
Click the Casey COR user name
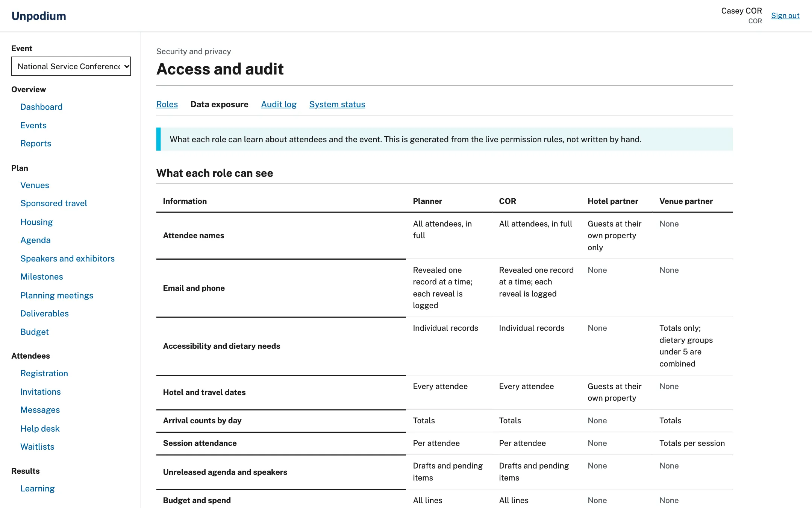point(741,11)
